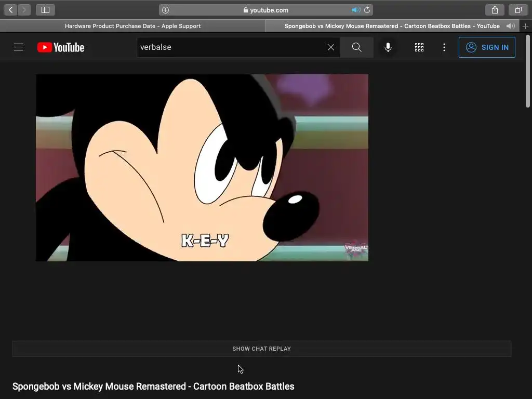
Task: Click the youtube.com address bar text
Action: 269,10
